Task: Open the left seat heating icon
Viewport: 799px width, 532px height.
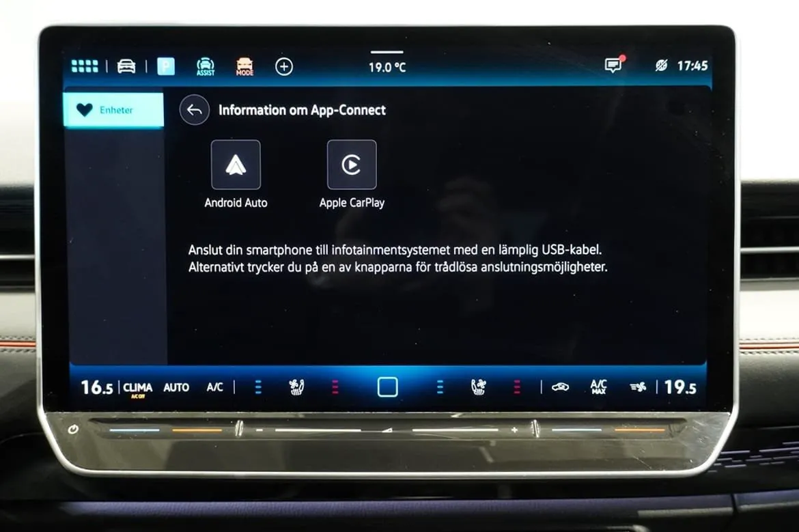Action: click(x=296, y=387)
